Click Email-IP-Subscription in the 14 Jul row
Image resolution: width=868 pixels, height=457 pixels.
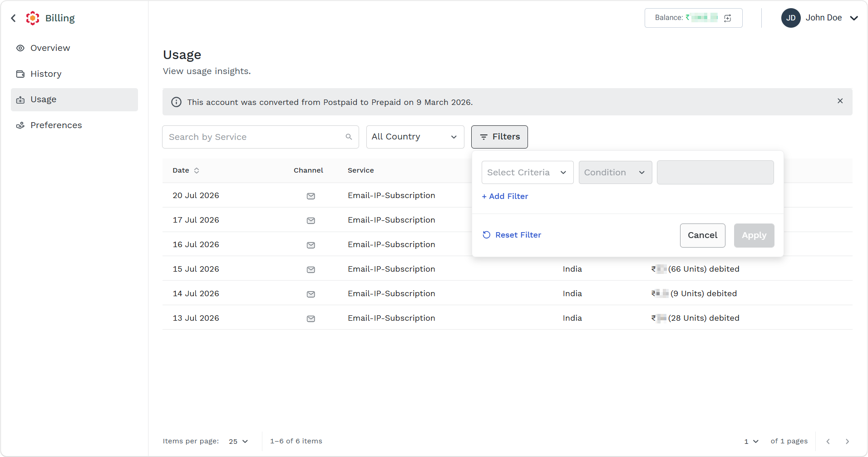pyautogui.click(x=391, y=293)
